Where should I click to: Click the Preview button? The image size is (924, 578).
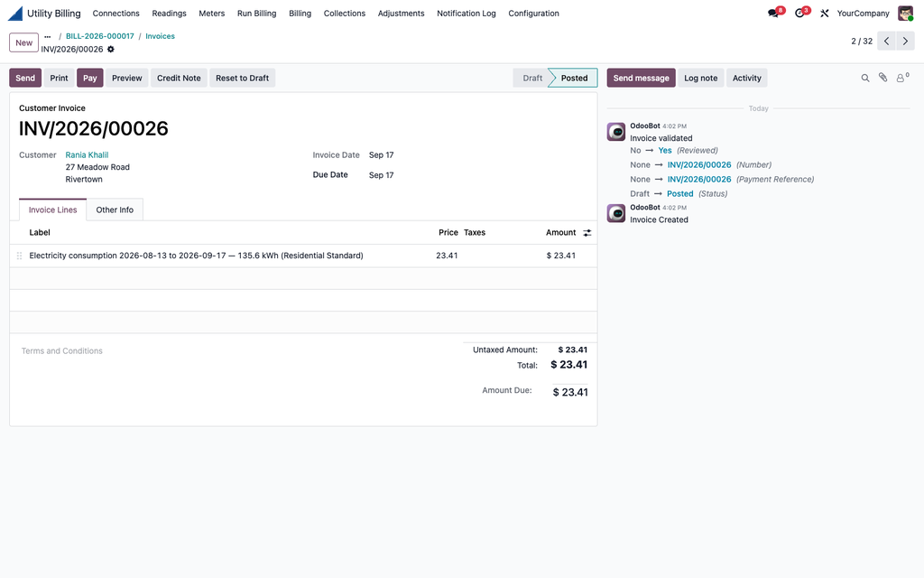(126, 78)
